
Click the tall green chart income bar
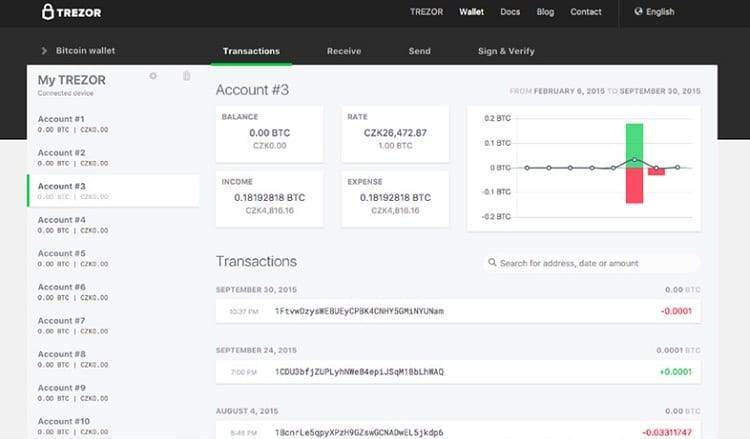pyautogui.click(x=634, y=145)
